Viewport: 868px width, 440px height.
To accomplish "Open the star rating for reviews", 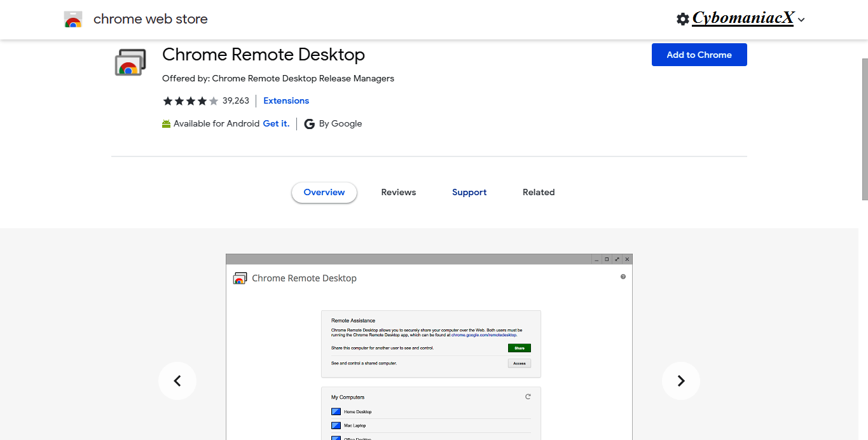I will [190, 101].
